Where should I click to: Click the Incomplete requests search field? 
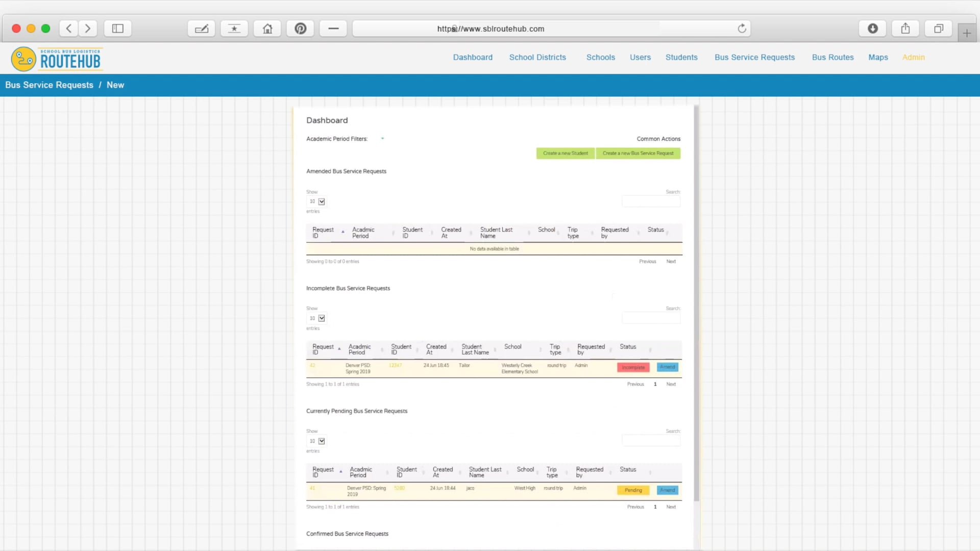[x=651, y=318]
